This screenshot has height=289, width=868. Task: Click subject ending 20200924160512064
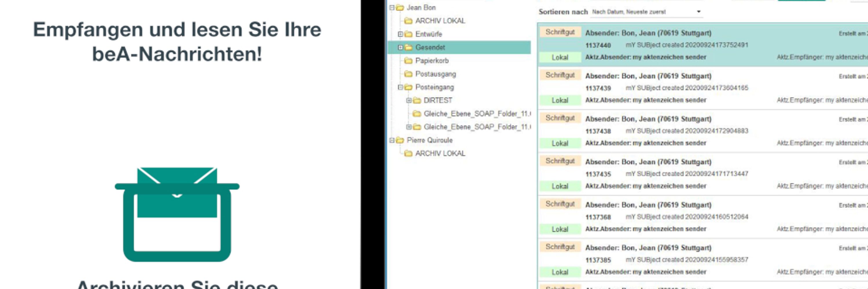click(x=687, y=217)
